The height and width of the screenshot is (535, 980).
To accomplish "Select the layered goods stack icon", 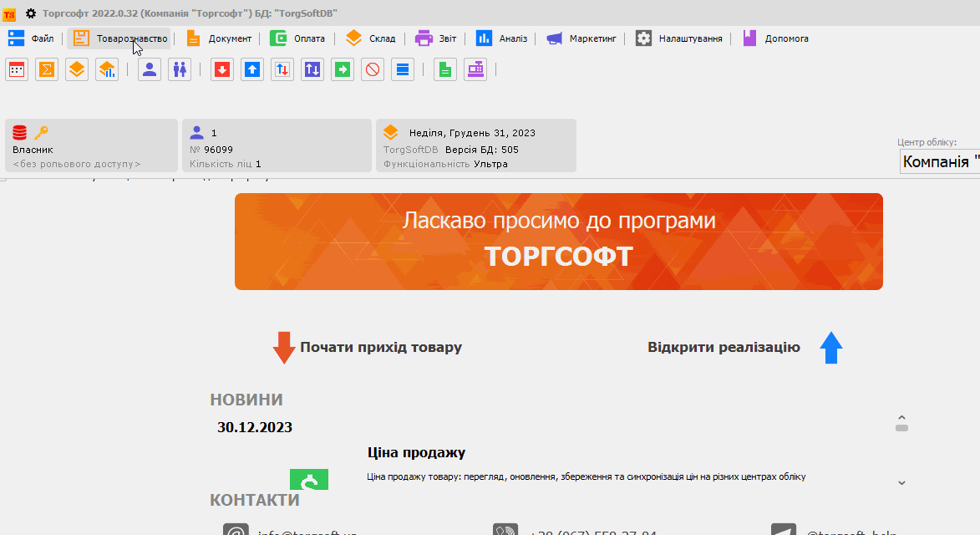I will click(x=77, y=69).
